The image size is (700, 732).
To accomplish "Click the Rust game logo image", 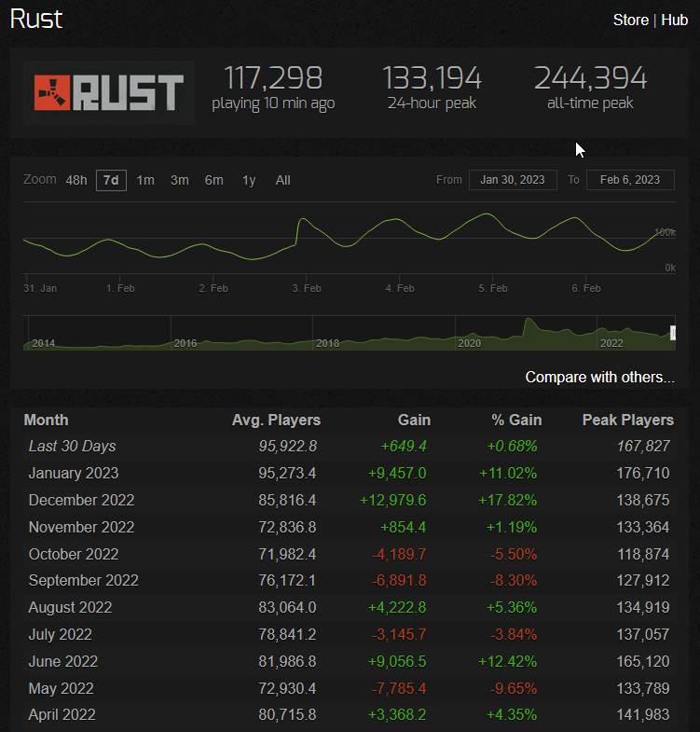I will click(x=109, y=92).
